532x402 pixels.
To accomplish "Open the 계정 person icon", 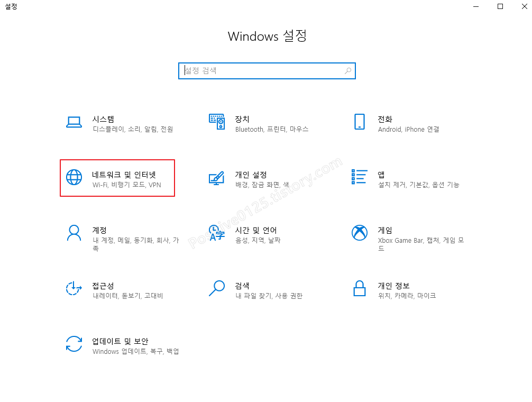I will pos(74,233).
